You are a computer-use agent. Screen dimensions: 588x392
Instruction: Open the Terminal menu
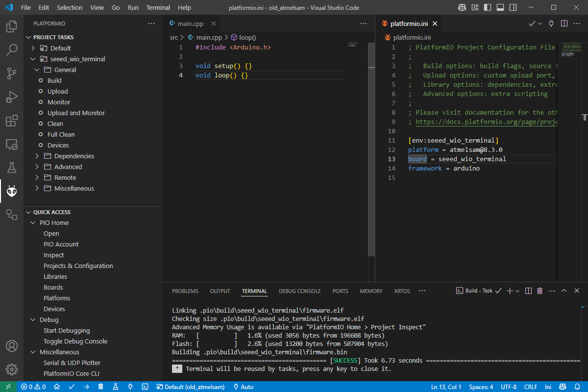pyautogui.click(x=158, y=7)
